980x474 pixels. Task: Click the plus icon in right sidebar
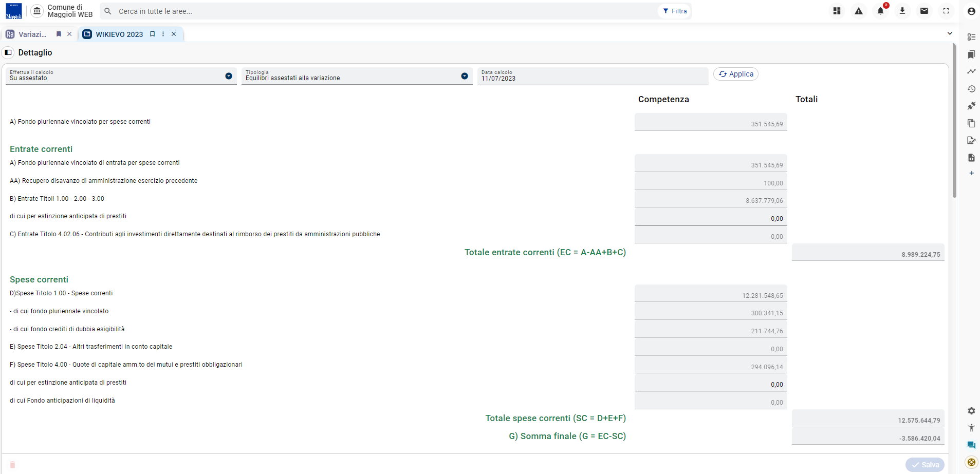coord(971,174)
